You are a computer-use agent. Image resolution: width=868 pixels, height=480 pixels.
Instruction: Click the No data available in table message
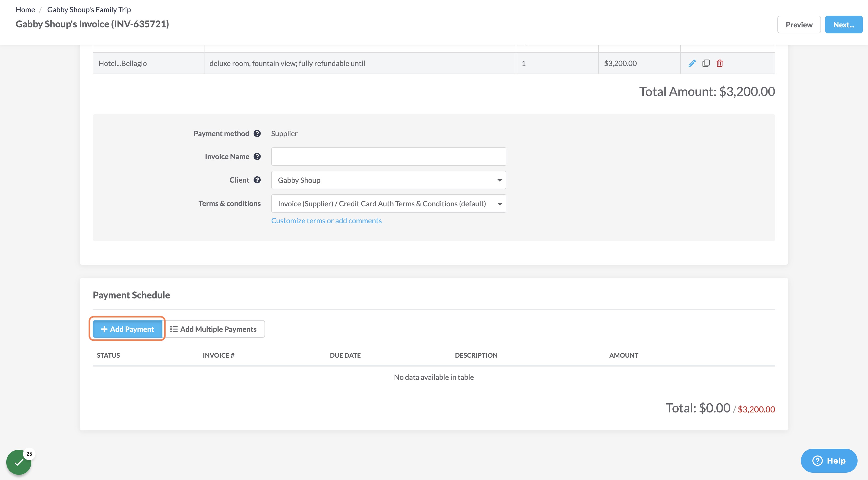pyautogui.click(x=434, y=377)
